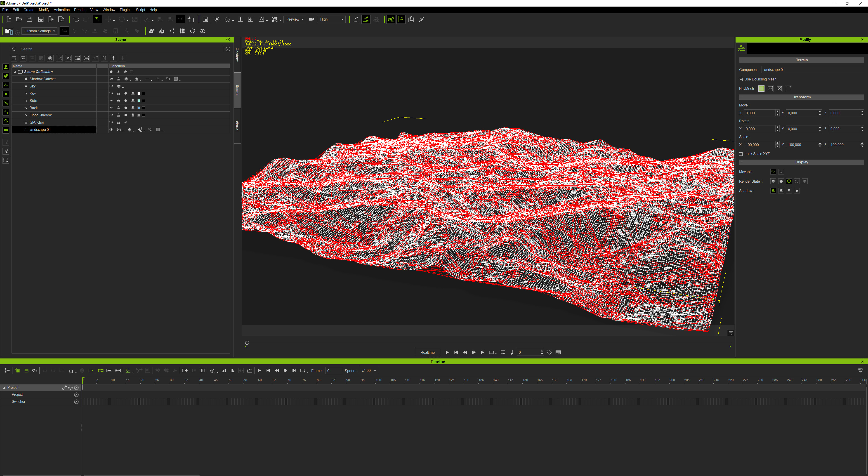868x476 pixels.
Task: Collapse the Scene Collection tree arrow
Action: (x=15, y=72)
